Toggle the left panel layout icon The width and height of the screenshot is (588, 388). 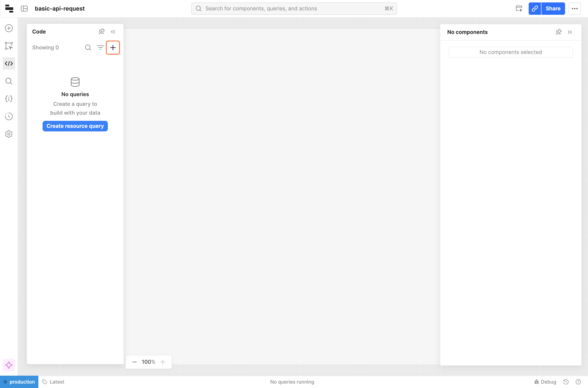[24, 8]
